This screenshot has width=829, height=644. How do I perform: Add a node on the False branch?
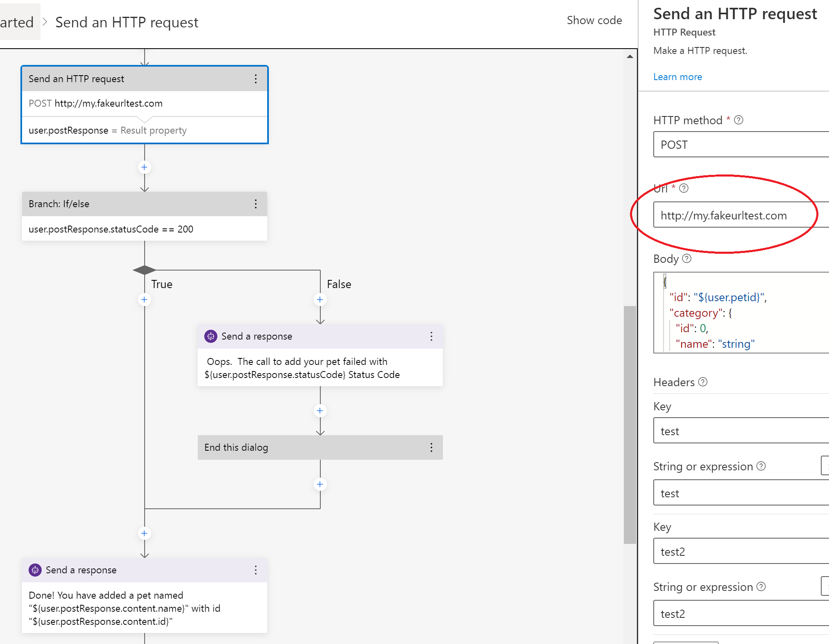coord(320,300)
